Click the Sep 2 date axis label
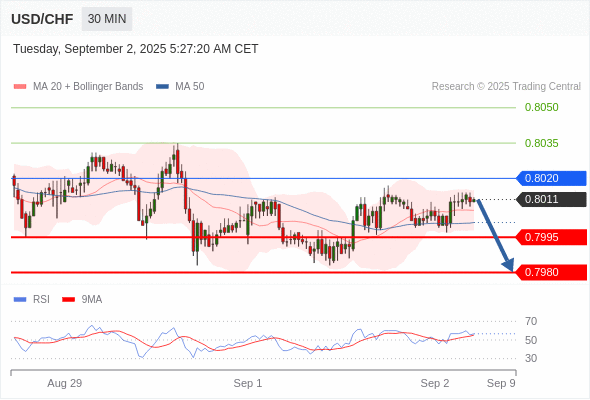 coord(435,383)
